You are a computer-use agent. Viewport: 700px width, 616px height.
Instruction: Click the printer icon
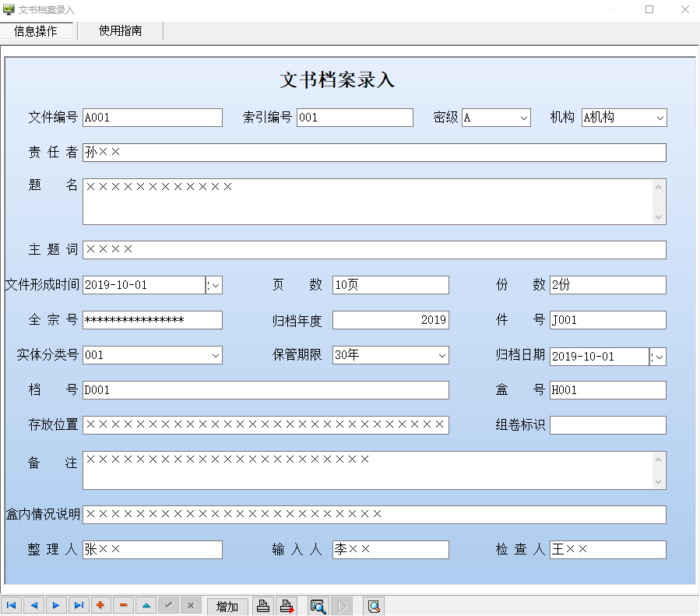click(x=263, y=606)
